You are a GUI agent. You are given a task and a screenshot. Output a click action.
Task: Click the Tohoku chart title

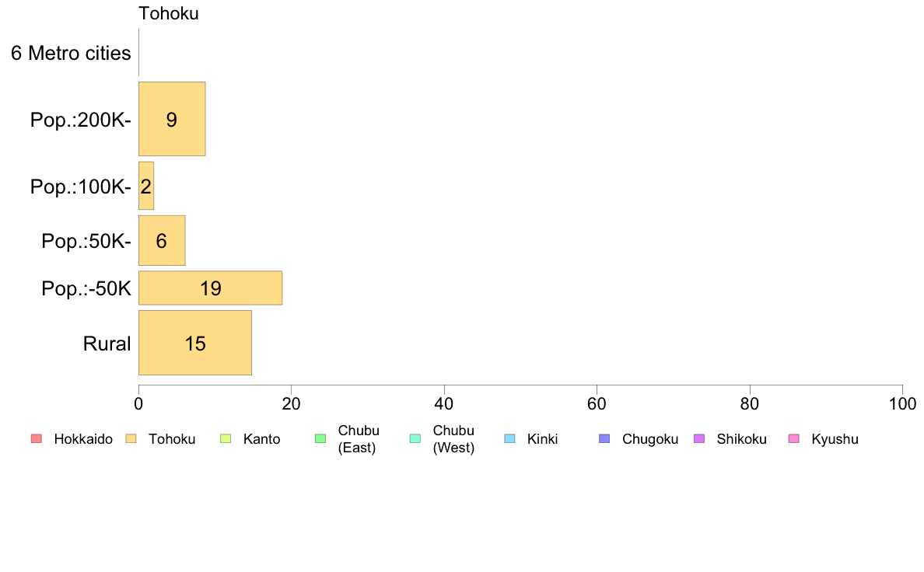[x=169, y=13]
